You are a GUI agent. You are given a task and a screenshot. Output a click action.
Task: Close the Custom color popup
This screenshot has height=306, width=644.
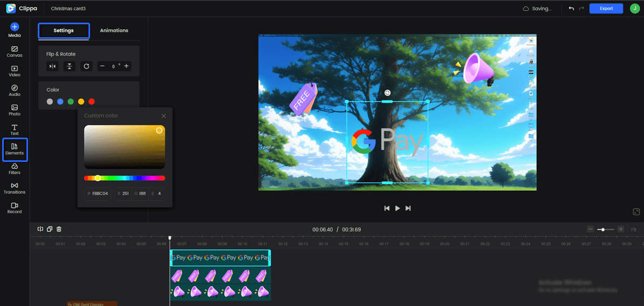click(x=163, y=116)
